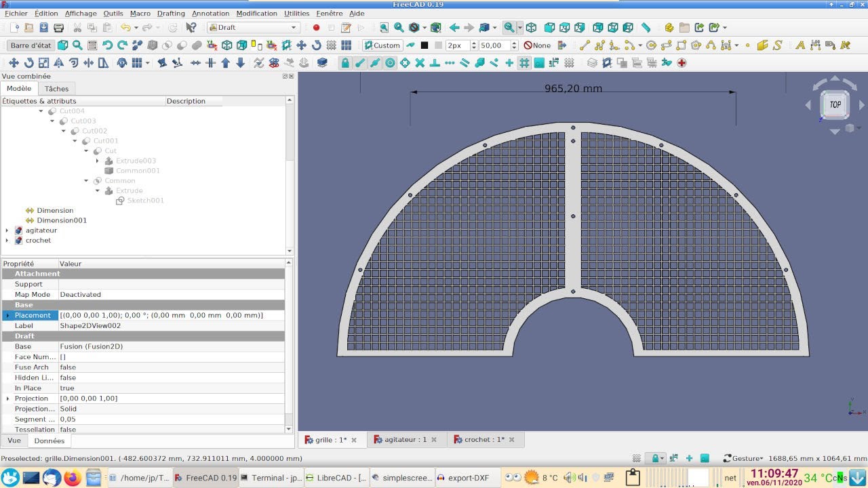Open the undo history dropdown arrow
868x488 pixels.
pos(136,28)
